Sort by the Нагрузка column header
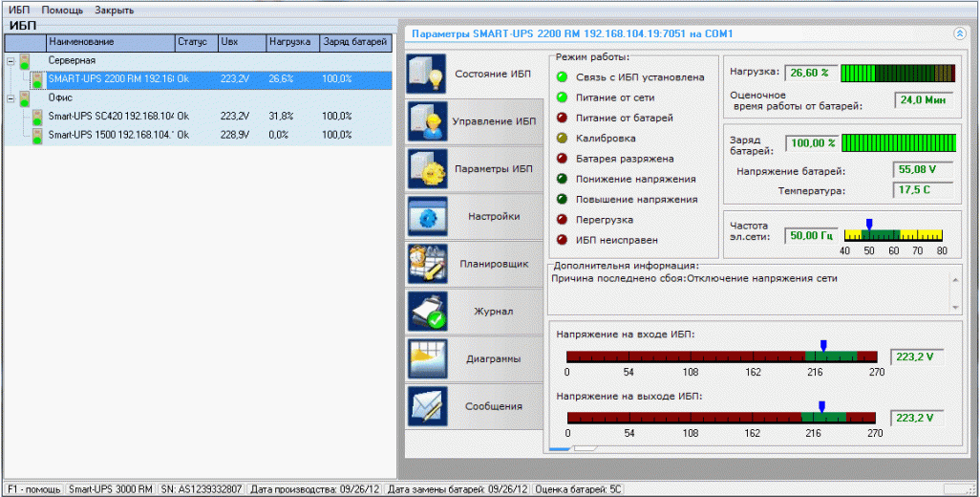Image resolution: width=980 pixels, height=497 pixels. click(x=292, y=42)
